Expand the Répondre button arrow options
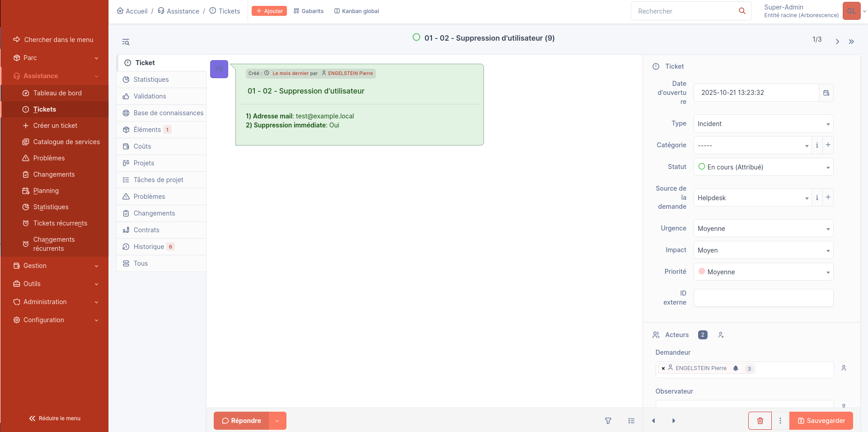This screenshot has width=868, height=432. coord(277,421)
